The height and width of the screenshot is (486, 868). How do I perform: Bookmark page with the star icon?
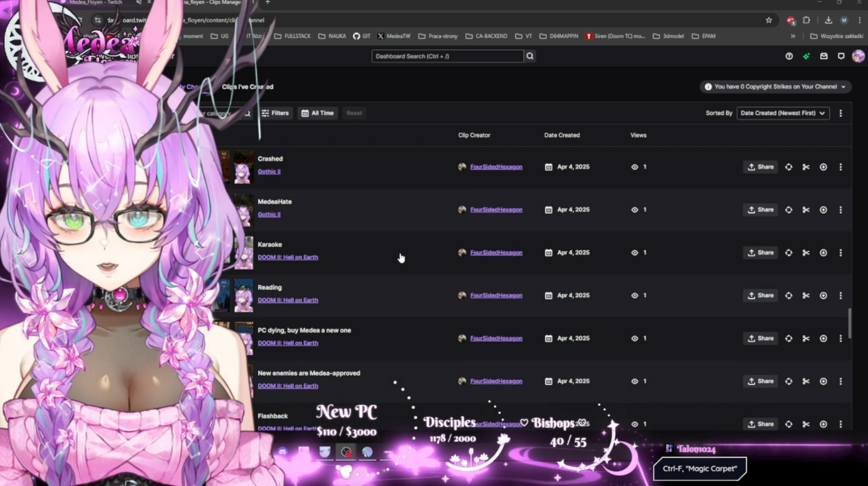point(769,20)
